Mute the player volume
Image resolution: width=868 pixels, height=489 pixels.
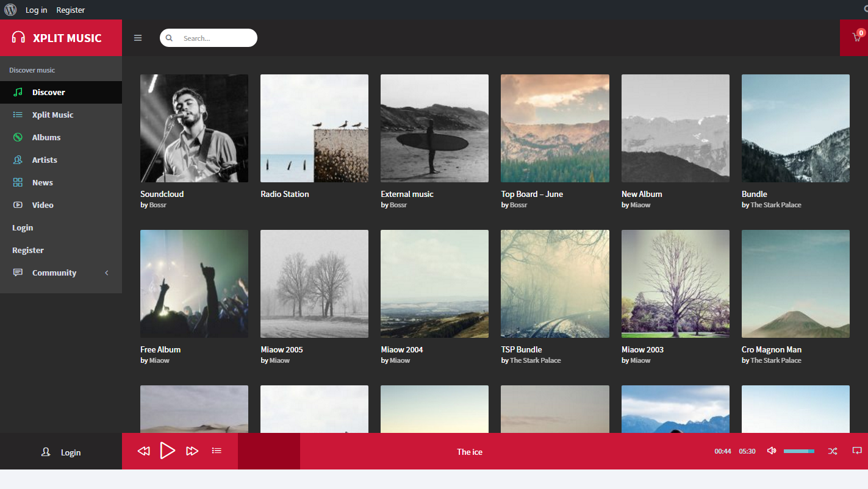tap(772, 451)
